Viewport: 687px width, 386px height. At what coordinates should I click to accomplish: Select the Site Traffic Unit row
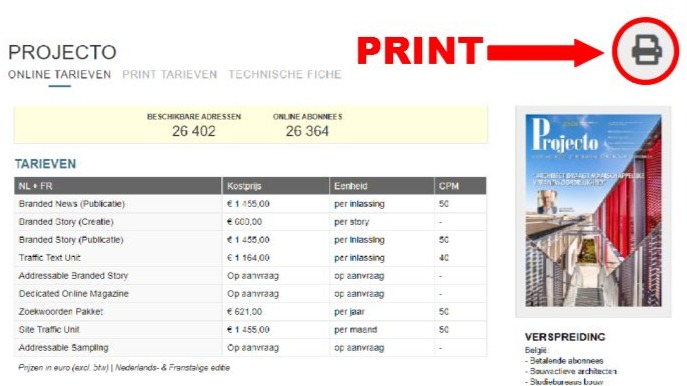pos(250,329)
